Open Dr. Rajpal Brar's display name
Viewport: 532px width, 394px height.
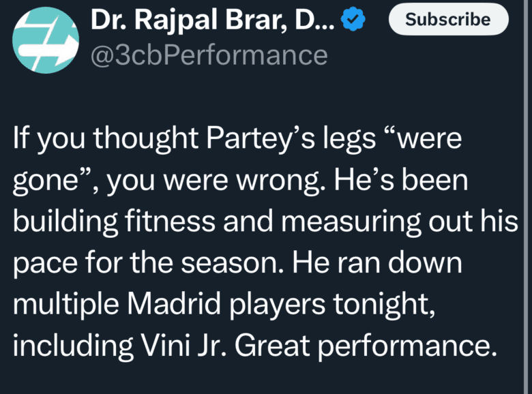(198, 22)
